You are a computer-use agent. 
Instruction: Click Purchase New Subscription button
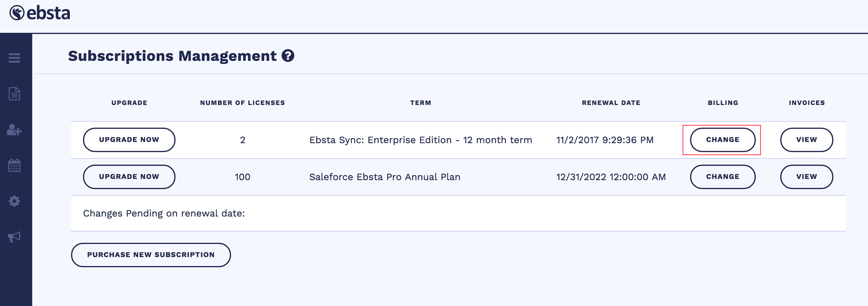(x=151, y=255)
